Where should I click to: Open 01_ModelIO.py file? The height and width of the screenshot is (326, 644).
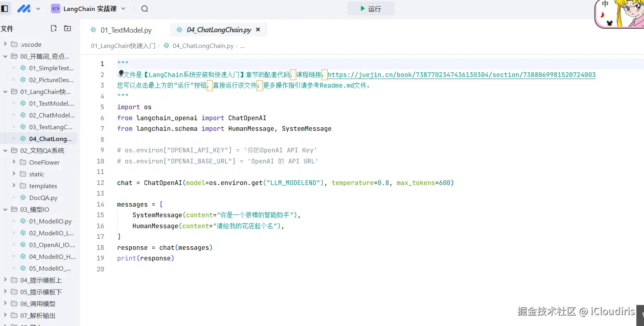pos(50,221)
